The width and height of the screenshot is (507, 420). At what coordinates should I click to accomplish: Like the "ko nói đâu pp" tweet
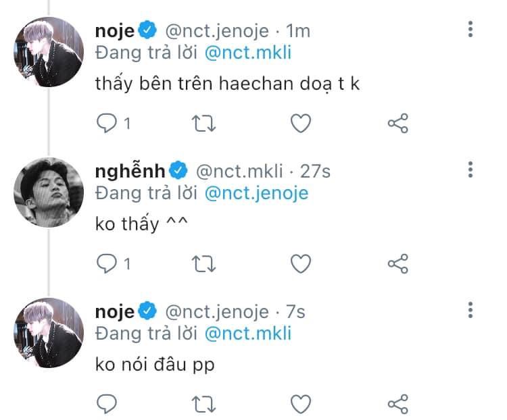pyautogui.click(x=300, y=403)
